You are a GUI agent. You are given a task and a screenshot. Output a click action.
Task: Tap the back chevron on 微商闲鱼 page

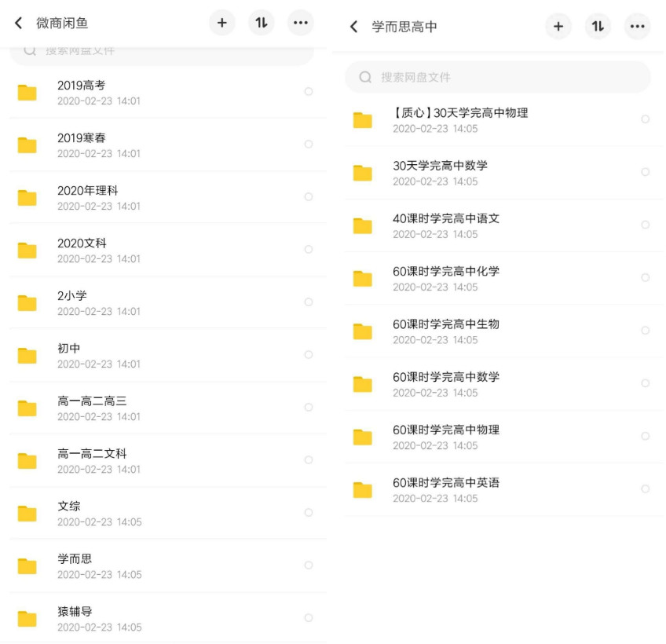tap(17, 23)
